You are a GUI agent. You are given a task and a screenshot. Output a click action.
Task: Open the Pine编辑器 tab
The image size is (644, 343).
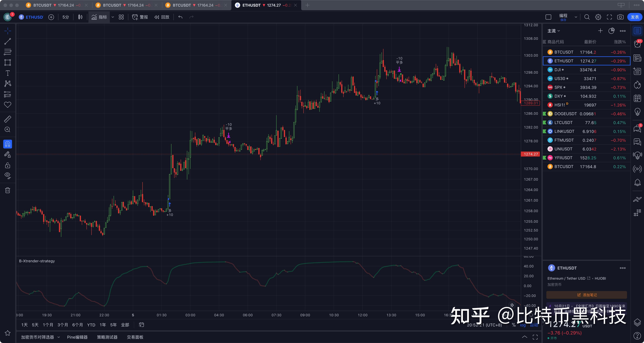click(x=77, y=337)
